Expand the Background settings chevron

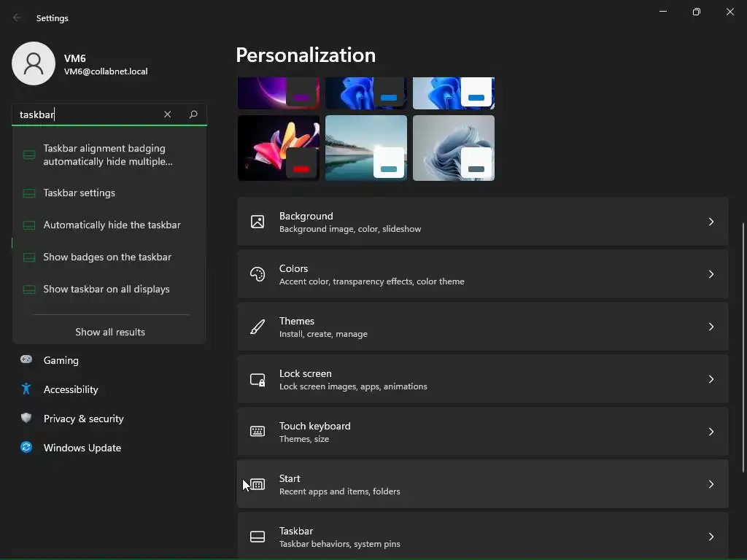coord(711,222)
